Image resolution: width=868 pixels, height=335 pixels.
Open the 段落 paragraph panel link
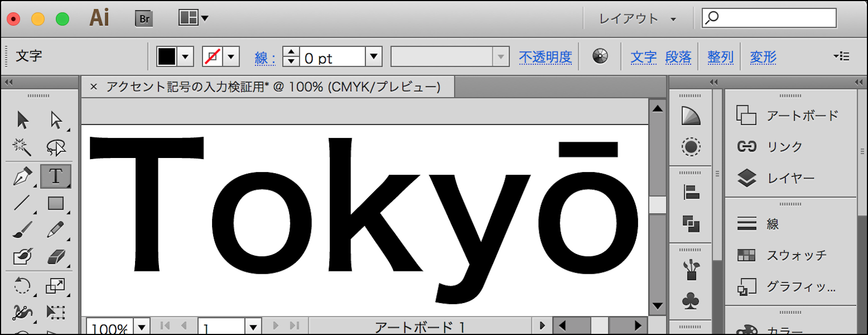[678, 57]
